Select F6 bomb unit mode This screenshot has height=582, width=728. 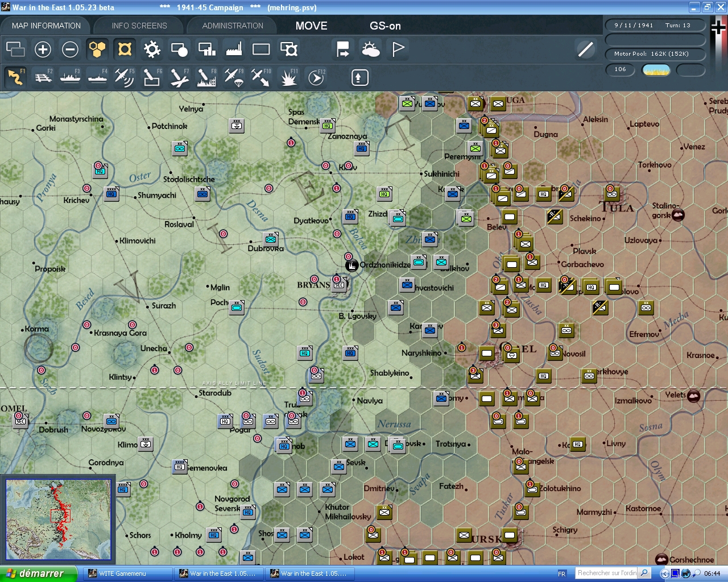point(151,77)
